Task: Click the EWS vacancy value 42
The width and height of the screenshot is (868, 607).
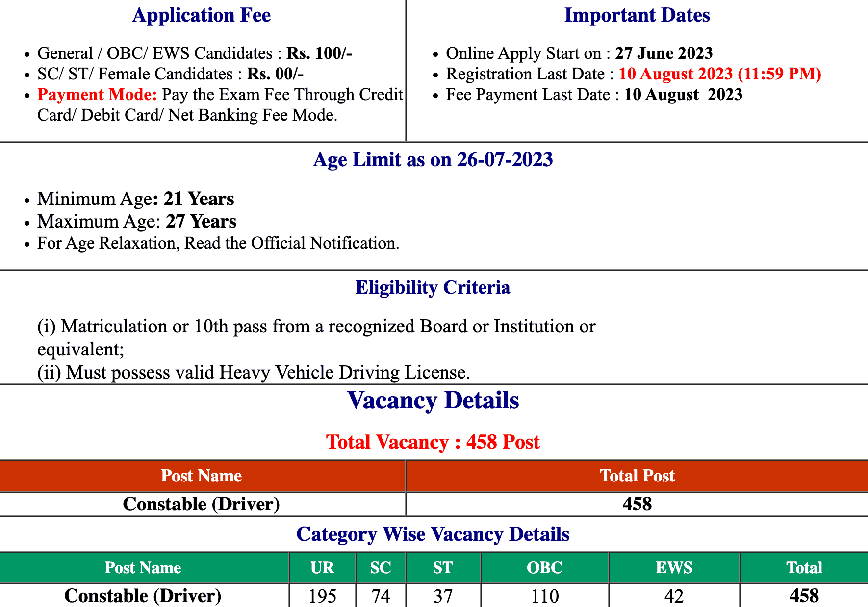Action: 674,596
